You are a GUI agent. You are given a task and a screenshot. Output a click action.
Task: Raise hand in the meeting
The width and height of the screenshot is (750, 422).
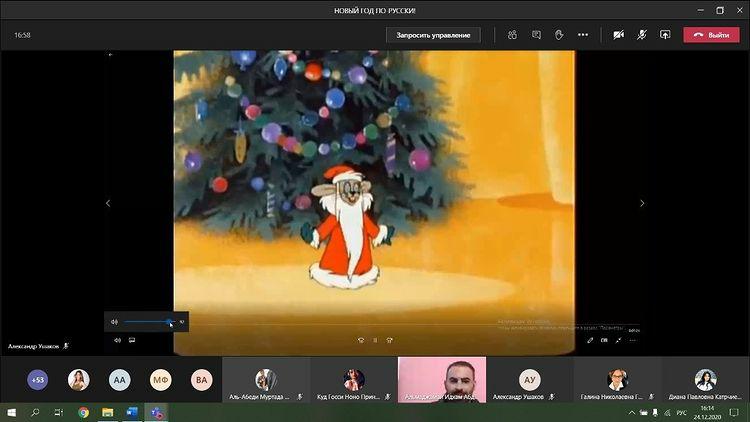click(559, 35)
